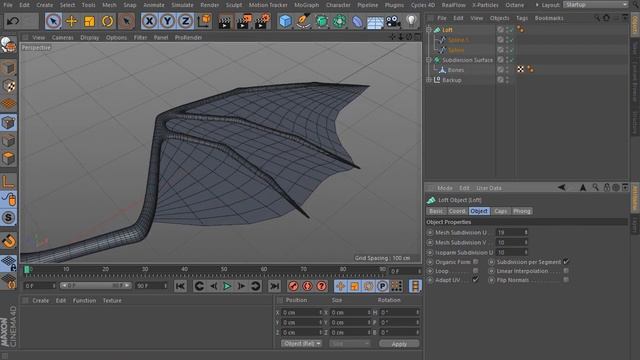The width and height of the screenshot is (640, 360).
Task: Switch to Coord tab
Action: [x=457, y=211]
